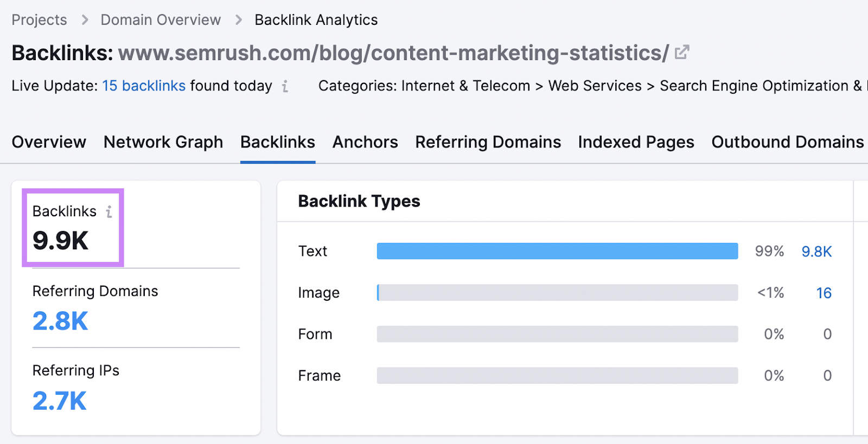Click the blue Text backlink type bar
The height and width of the screenshot is (444, 868).
point(557,251)
